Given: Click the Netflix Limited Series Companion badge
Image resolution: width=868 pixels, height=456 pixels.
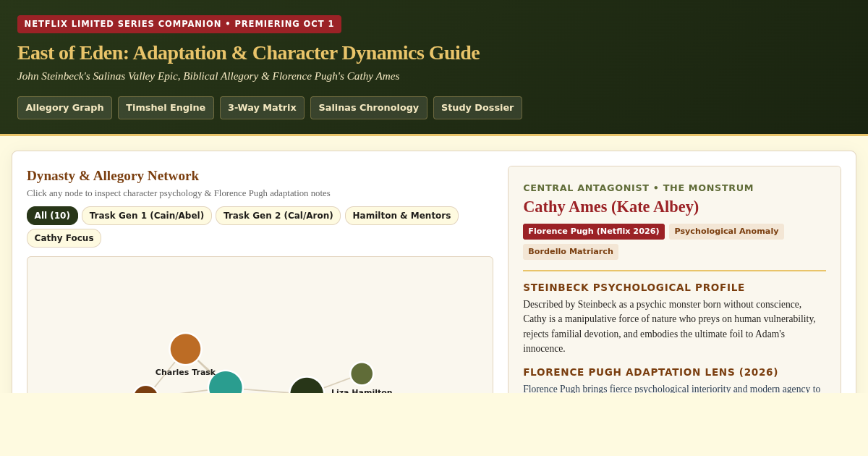Looking at the screenshot, I should click(179, 24).
